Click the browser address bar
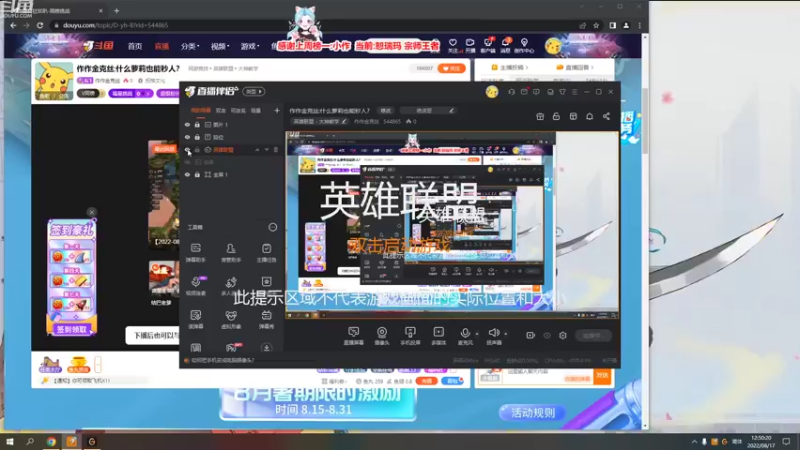Viewport: 800px width, 450px height. coord(316,25)
